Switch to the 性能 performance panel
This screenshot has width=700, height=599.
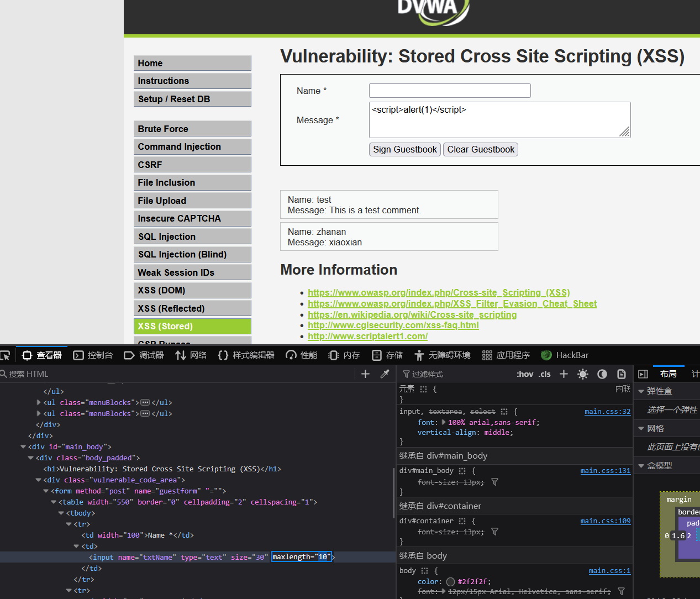301,355
